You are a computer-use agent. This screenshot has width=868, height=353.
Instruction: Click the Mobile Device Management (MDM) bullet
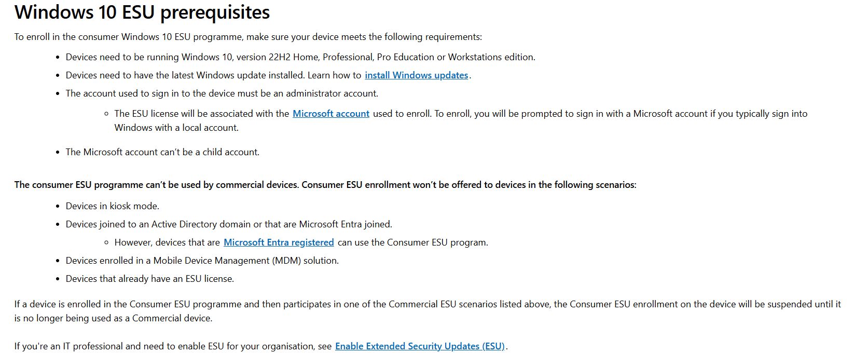coord(202,261)
